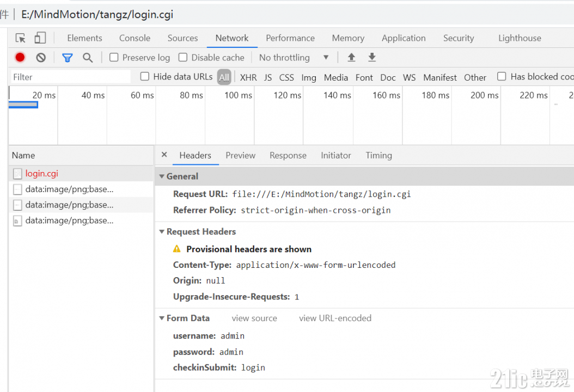Screen dimensions: 574x392
Task: Filter requests by Img
Action: point(309,78)
